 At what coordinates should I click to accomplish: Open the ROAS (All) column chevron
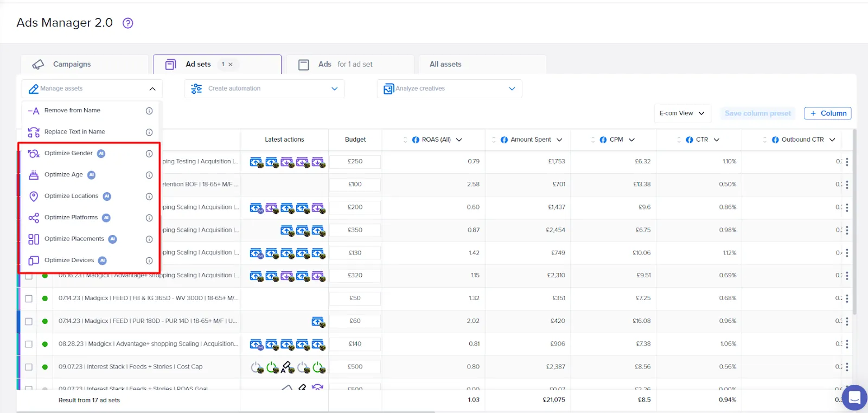(x=459, y=140)
